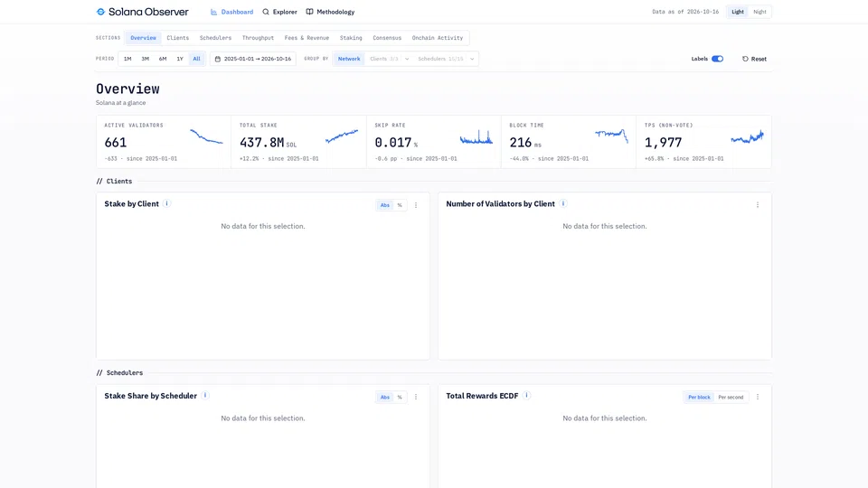Click the Methodology book icon
Viewport: 868px width, 488px height.
coord(309,12)
